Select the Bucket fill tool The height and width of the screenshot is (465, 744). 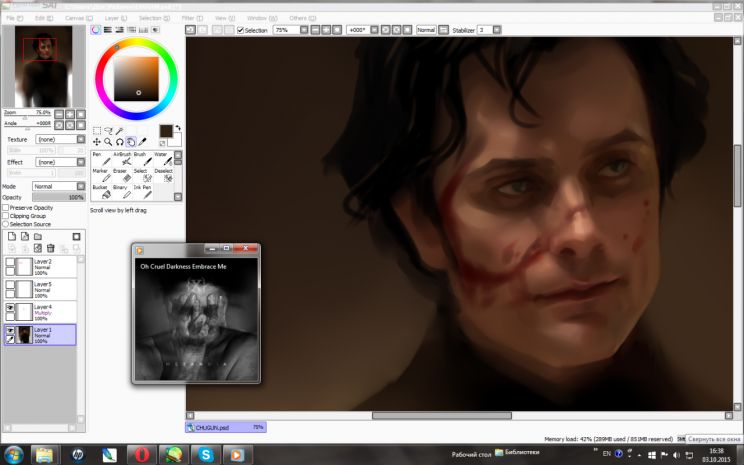pyautogui.click(x=101, y=192)
